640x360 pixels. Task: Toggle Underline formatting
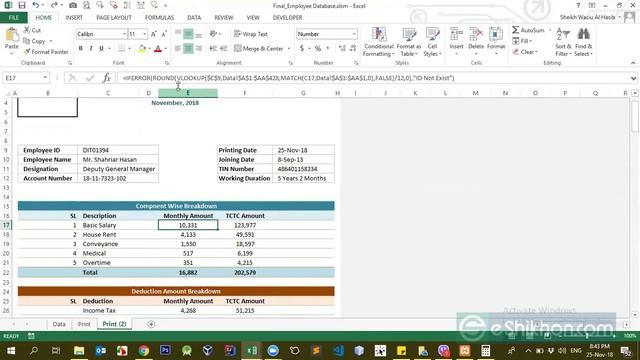(x=101, y=49)
